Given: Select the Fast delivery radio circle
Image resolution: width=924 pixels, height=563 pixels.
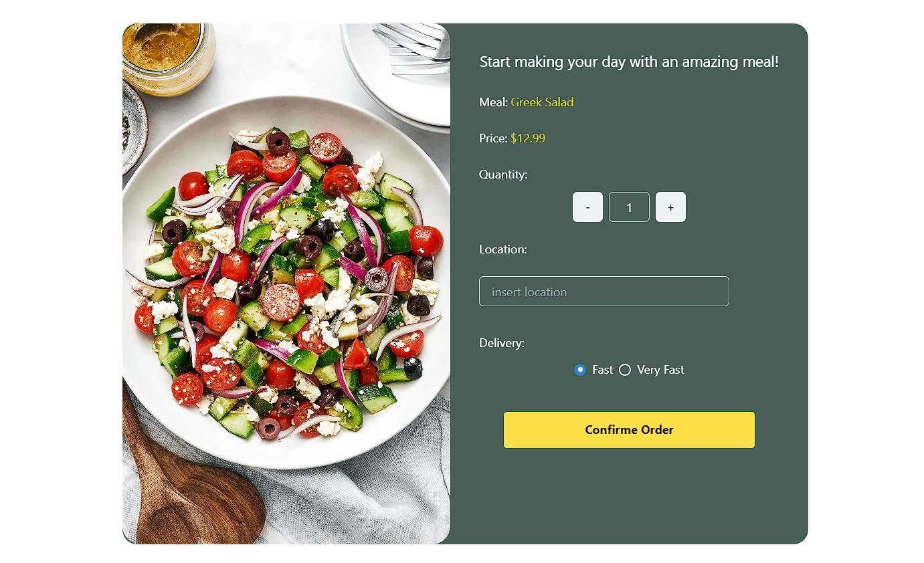Looking at the screenshot, I should coord(580,370).
